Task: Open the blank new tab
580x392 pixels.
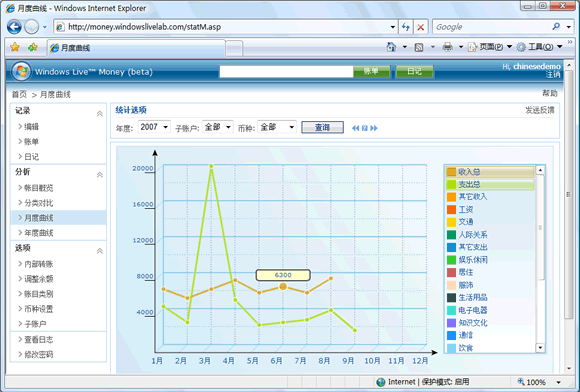Action: 234,48
